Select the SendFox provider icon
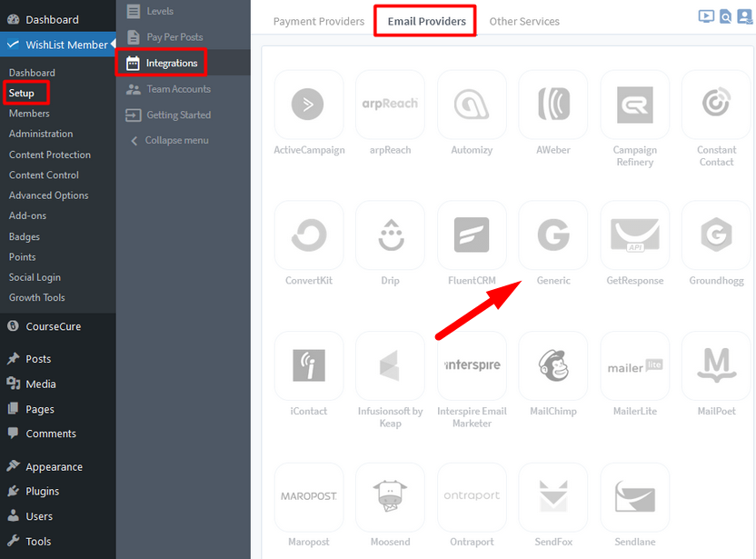Viewport: 756px width, 559px height. pos(553,497)
